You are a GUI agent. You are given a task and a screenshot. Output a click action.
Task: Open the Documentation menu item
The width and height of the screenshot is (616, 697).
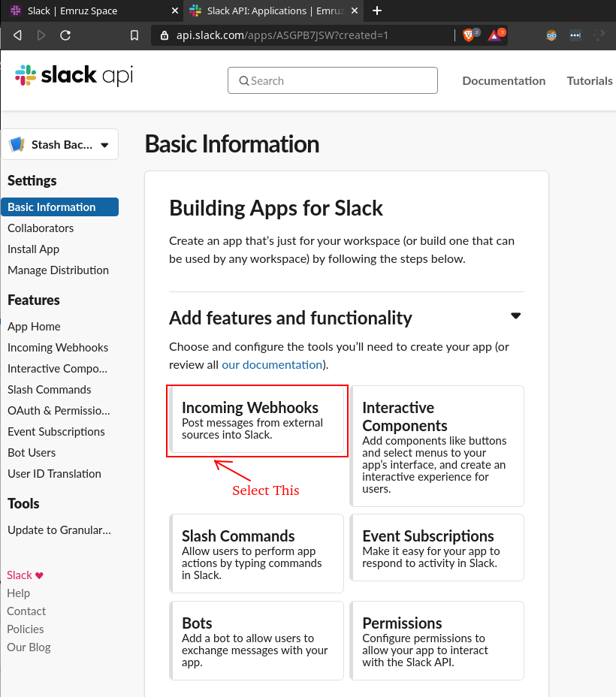pos(503,81)
